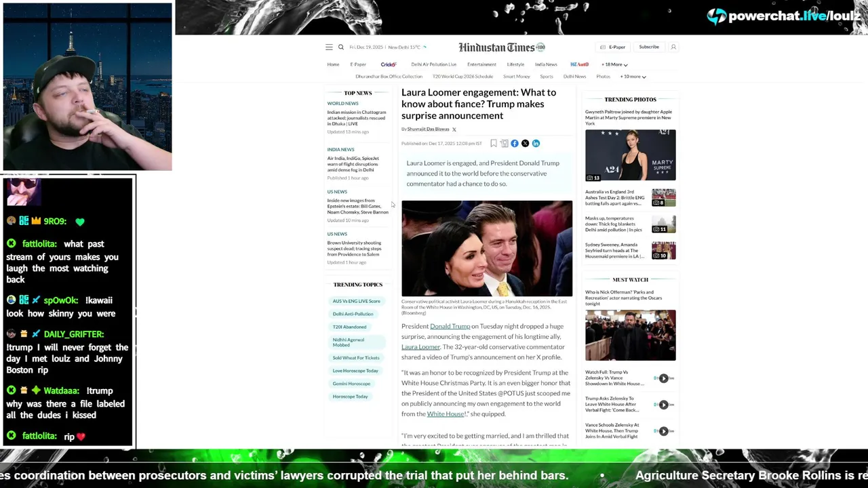Click the Subscribe button
This screenshot has width=868, height=488.
click(x=649, y=47)
